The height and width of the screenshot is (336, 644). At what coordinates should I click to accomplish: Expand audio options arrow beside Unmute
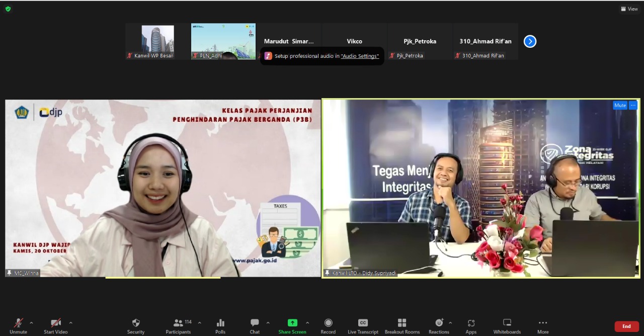(31, 322)
